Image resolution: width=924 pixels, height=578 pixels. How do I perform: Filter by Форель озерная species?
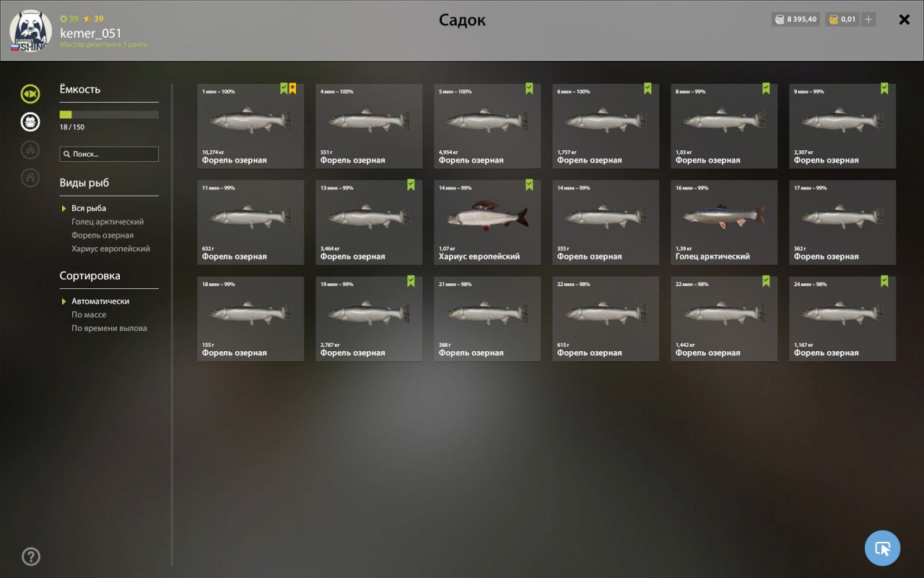103,236
